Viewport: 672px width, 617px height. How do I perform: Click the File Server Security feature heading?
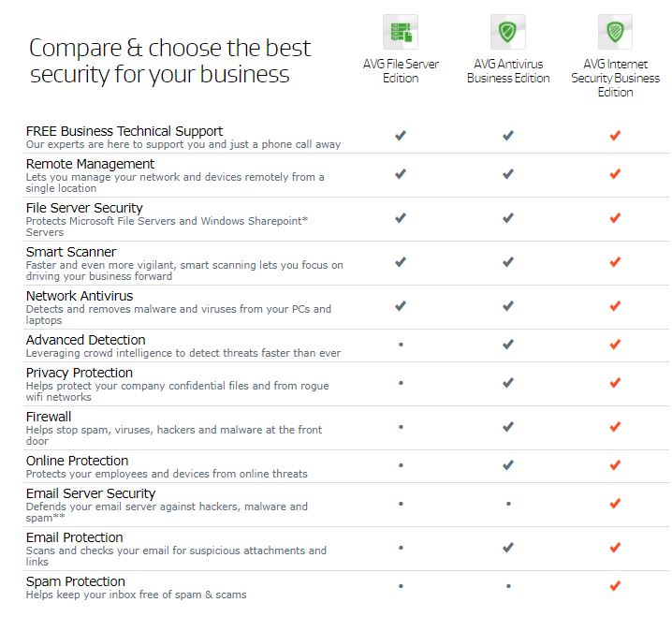(84, 208)
